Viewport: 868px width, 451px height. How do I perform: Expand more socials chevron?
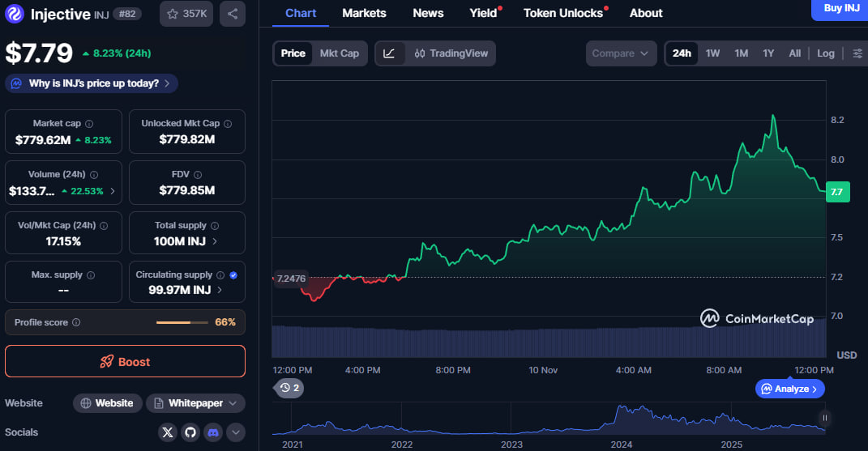click(235, 432)
